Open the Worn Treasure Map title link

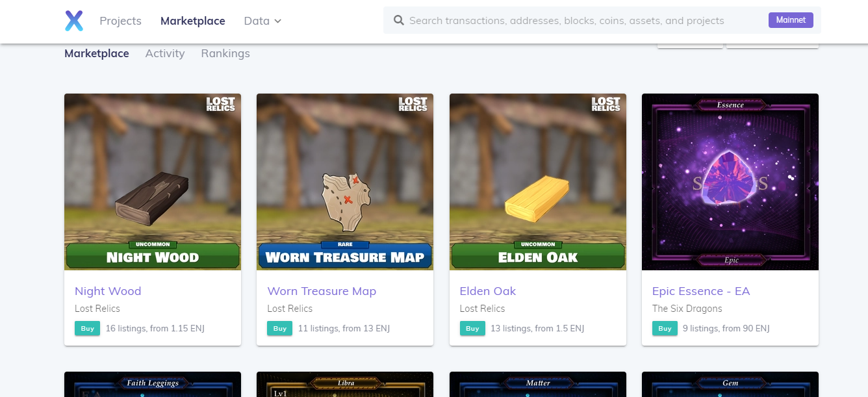pyautogui.click(x=322, y=291)
